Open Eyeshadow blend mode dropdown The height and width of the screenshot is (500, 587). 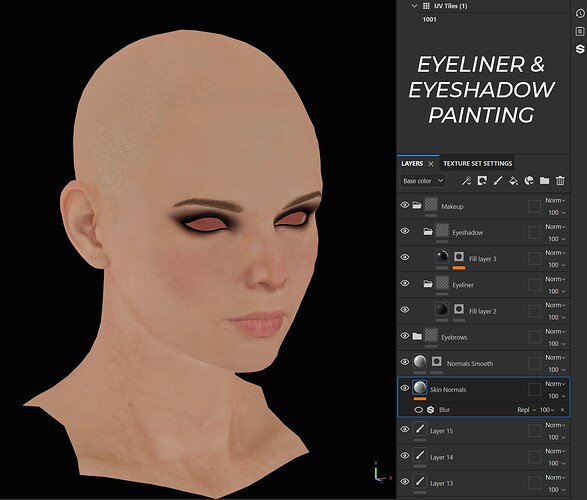555,227
